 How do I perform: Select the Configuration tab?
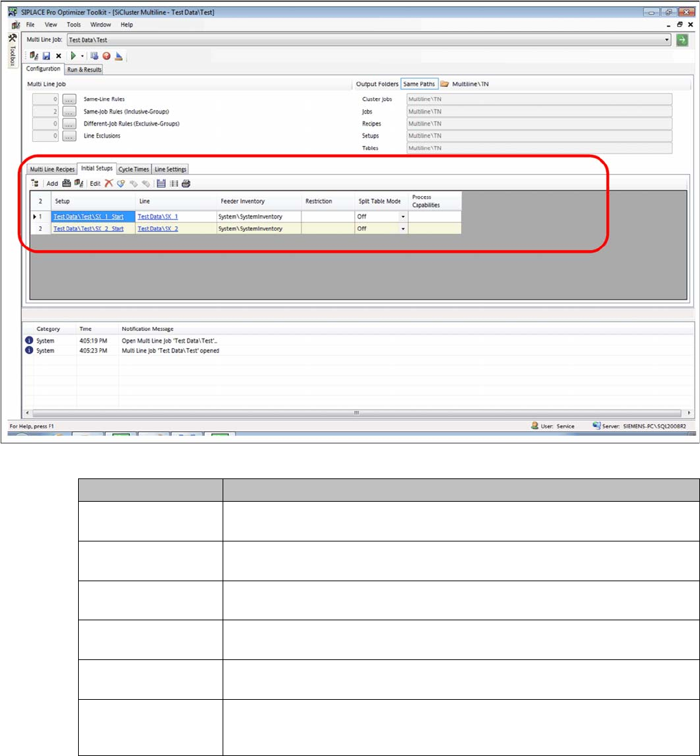(x=43, y=69)
